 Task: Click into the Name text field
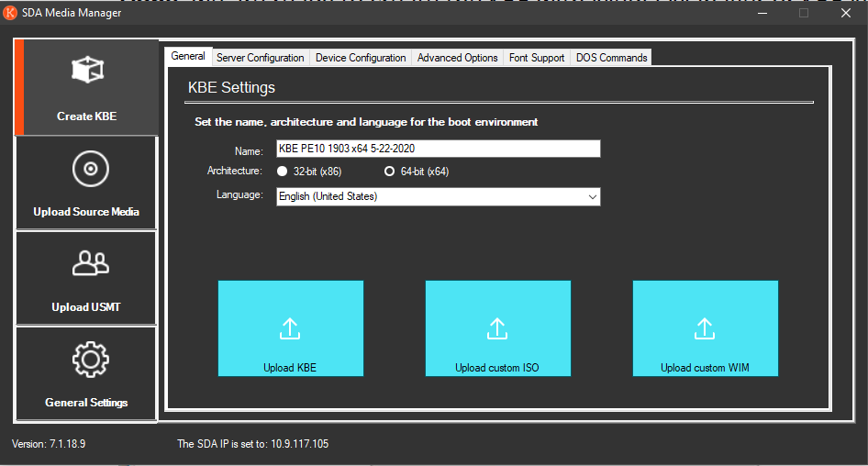pyautogui.click(x=439, y=149)
